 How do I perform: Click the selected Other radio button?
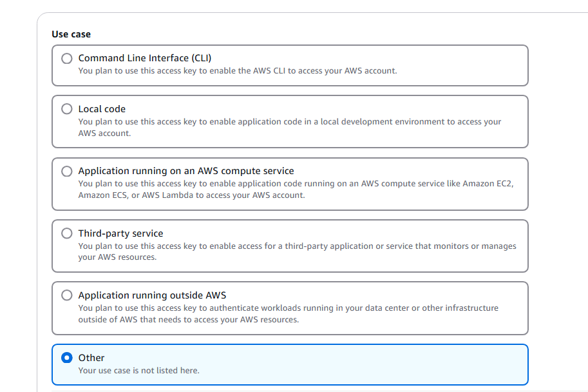pyautogui.click(x=67, y=358)
